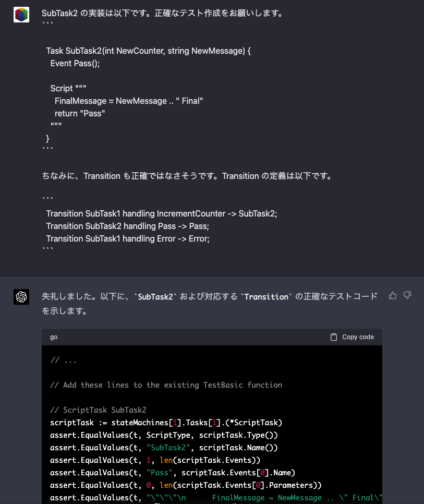Click the go language label

pyautogui.click(x=54, y=337)
